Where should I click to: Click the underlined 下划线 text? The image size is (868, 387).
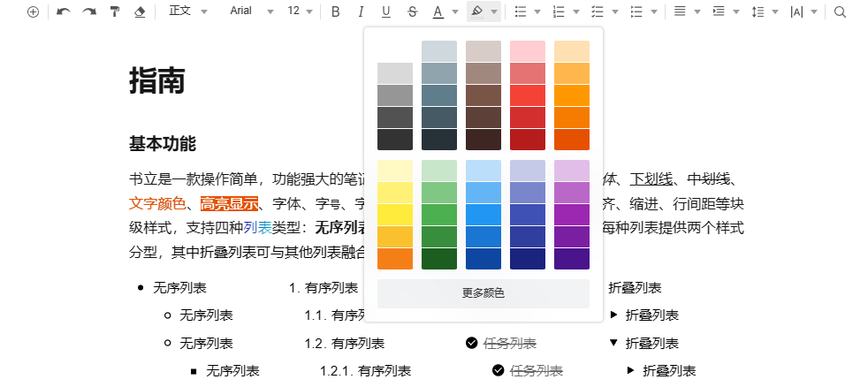651,179
